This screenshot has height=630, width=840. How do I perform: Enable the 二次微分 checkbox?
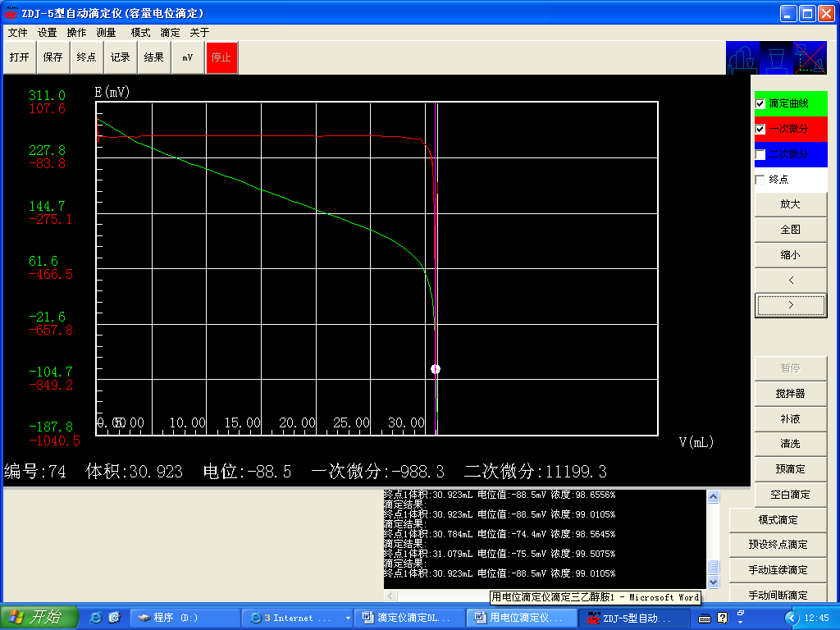tap(760, 154)
